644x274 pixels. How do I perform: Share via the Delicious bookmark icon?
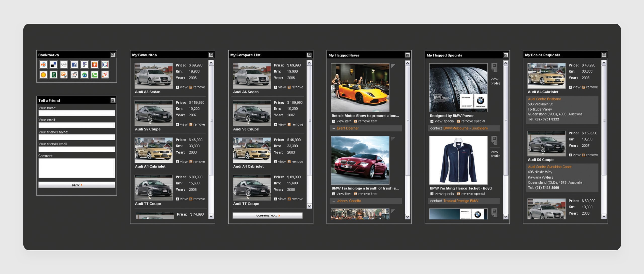click(54, 65)
